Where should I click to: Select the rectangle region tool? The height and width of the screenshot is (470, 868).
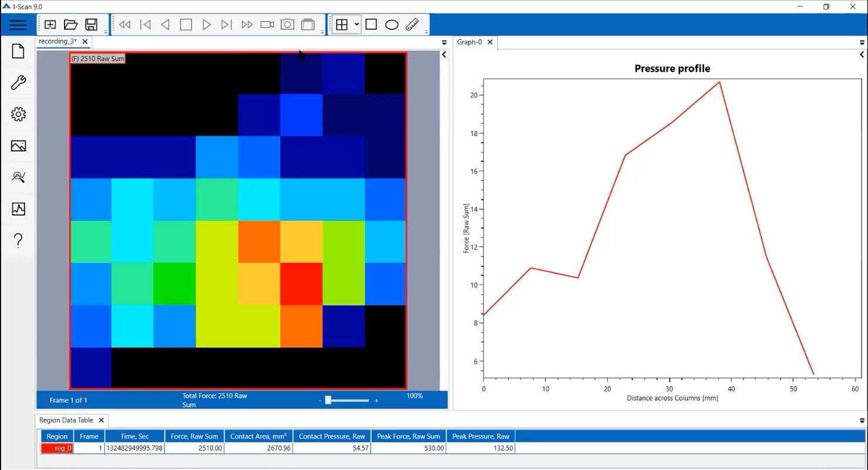coord(371,25)
